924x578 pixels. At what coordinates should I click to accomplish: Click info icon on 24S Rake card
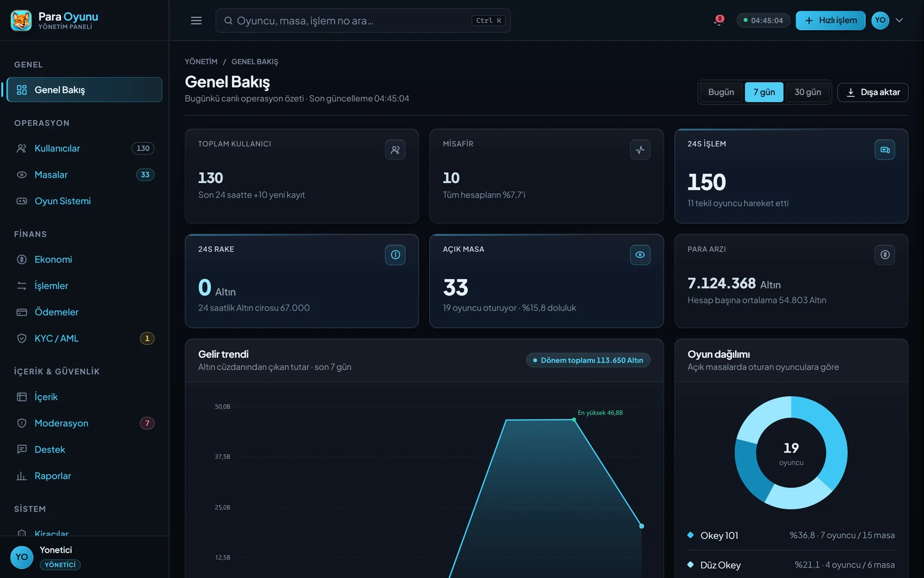[395, 255]
